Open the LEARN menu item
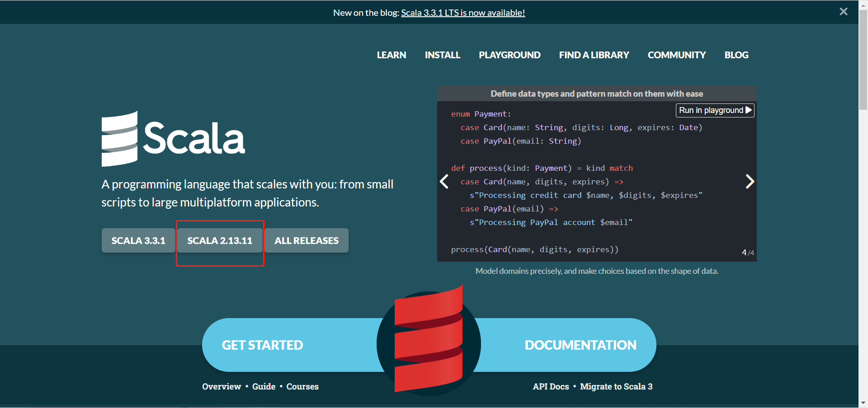Screen dimensions: 868x408 (x=392, y=55)
